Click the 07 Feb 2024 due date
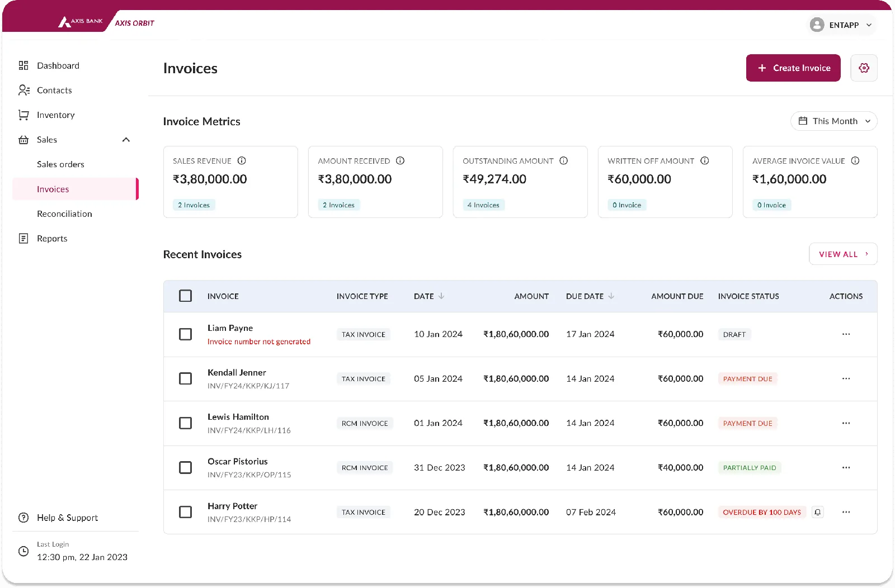This screenshot has width=895, height=588. [x=591, y=512]
